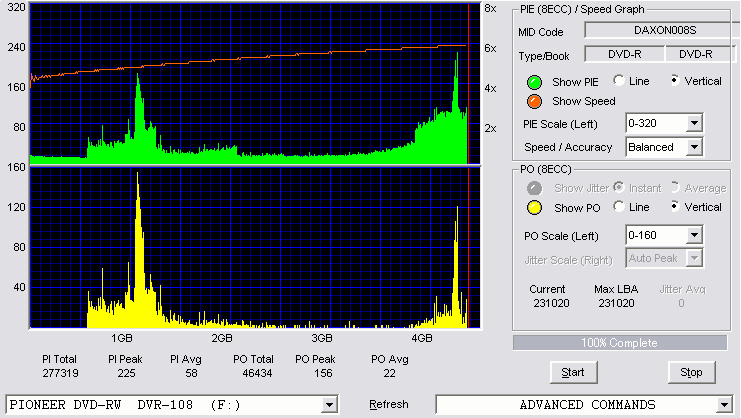Click the MID Code DAXON008S field

click(662, 31)
